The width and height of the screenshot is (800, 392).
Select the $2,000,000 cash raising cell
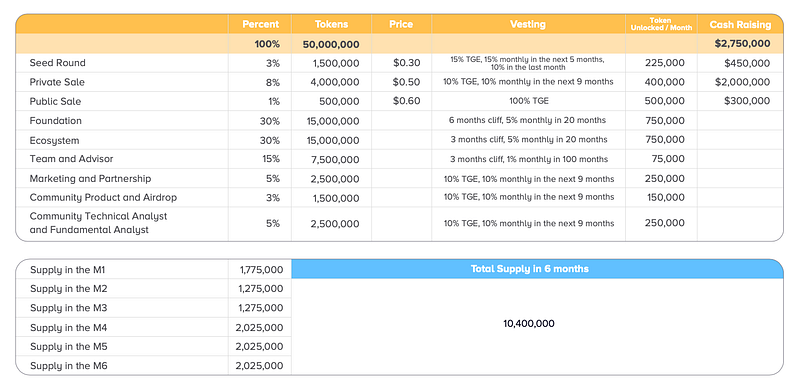742,82
